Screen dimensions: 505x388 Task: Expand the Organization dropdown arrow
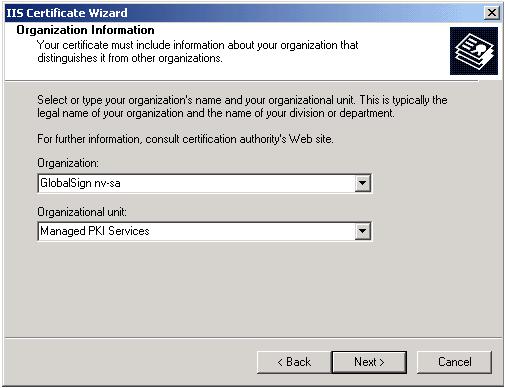pos(362,183)
